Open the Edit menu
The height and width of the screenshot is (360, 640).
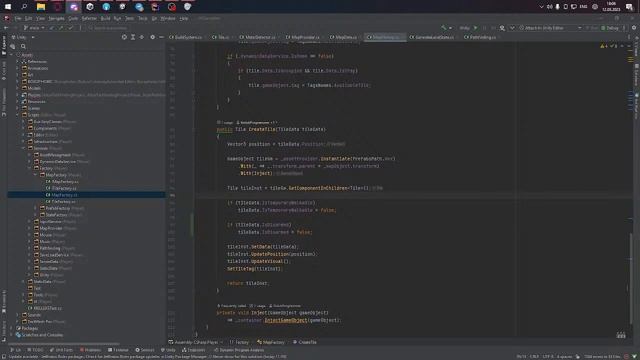click(28, 18)
